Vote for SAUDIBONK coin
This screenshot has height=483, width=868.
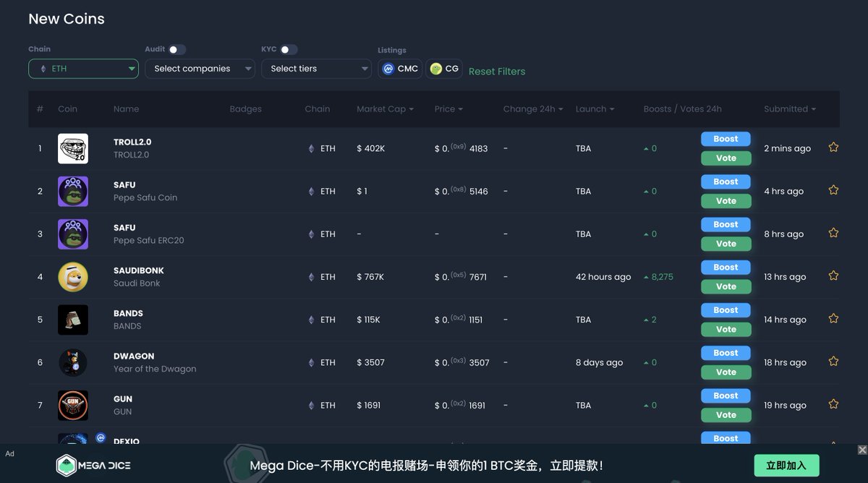tap(726, 286)
